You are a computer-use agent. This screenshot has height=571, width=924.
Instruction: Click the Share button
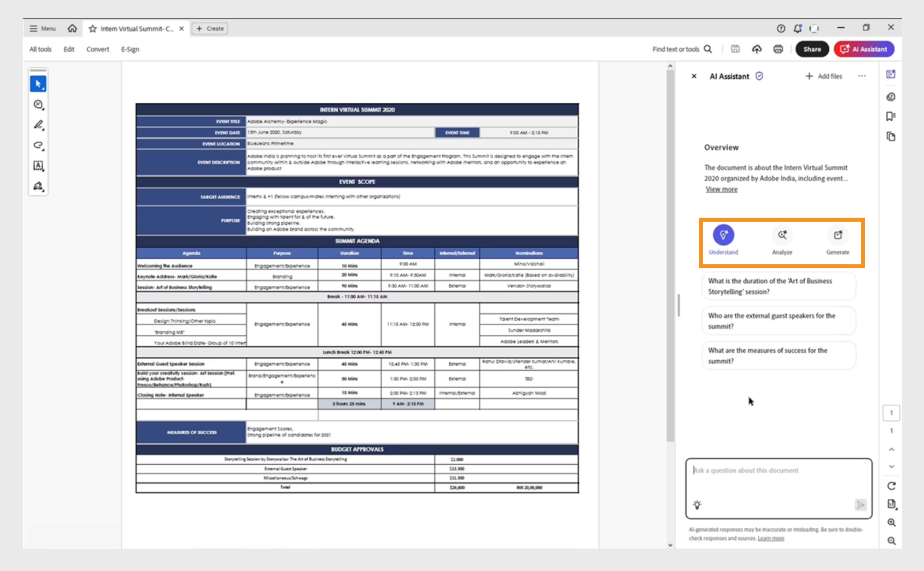tap(812, 49)
